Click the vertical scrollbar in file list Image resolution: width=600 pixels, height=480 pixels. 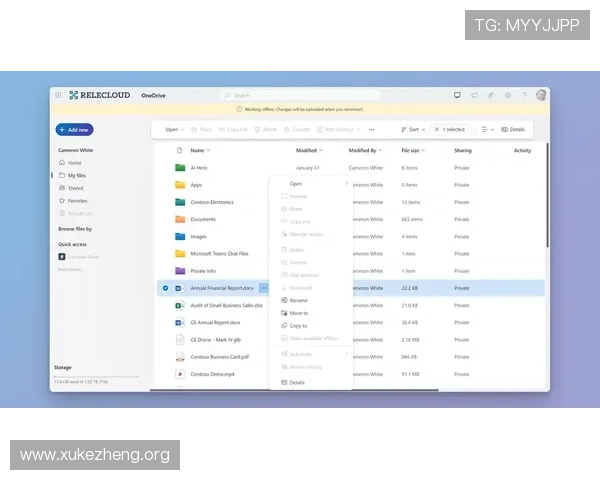(x=547, y=195)
